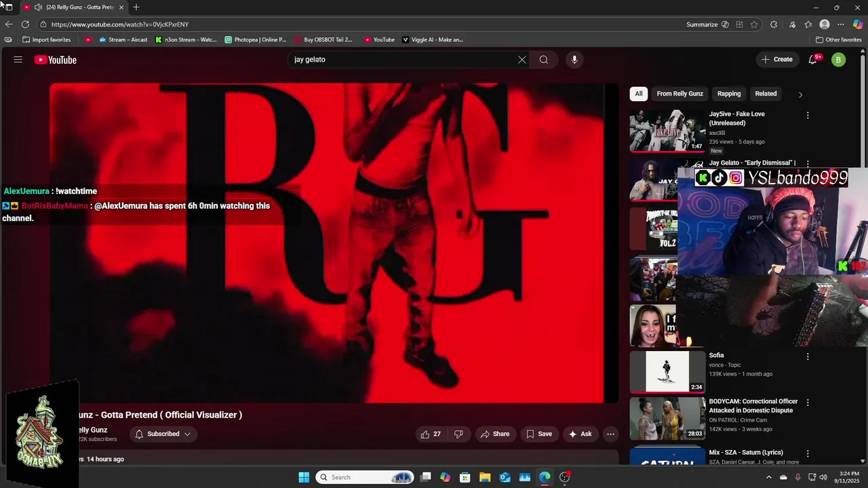This screenshot has height=488, width=868.
Task: Open the Copilot icon in Edge toolbar
Action: coord(858,24)
